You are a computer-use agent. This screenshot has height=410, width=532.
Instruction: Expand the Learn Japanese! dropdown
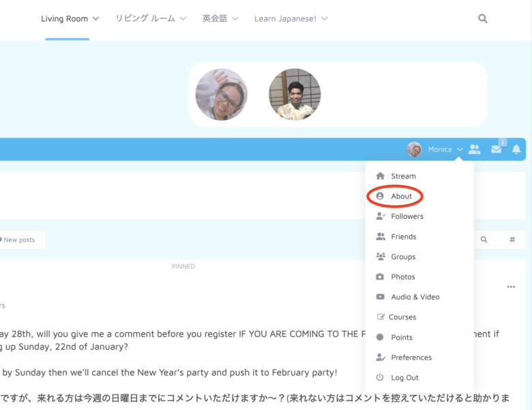(x=291, y=19)
